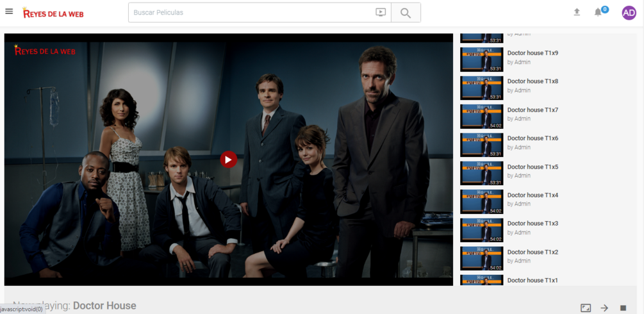Select the Doctor house T1x7 title
644x314 pixels.
coord(533,110)
